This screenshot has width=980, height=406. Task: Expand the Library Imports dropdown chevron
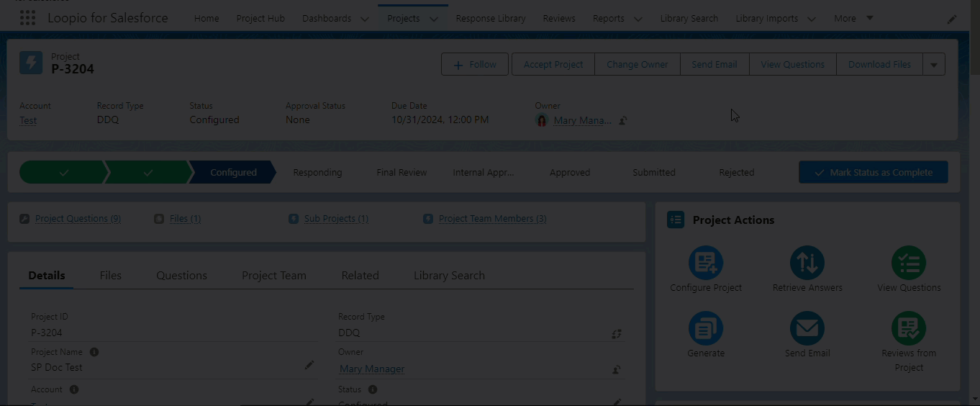coord(812,19)
